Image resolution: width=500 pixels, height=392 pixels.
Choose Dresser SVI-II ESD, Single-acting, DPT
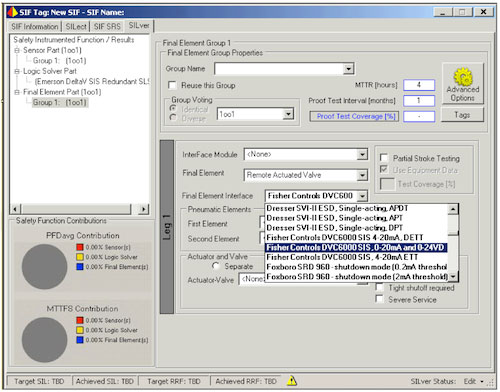(356, 228)
